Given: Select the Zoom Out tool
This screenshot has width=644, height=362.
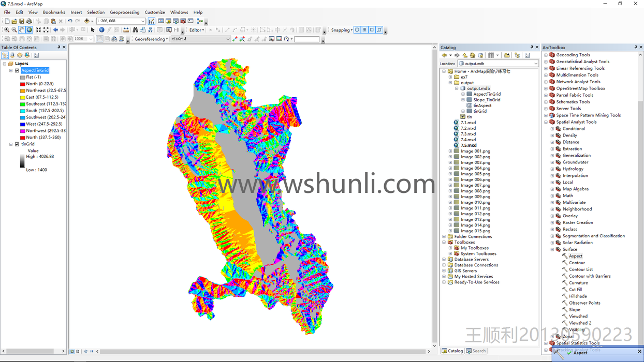Looking at the screenshot, I should 14,30.
